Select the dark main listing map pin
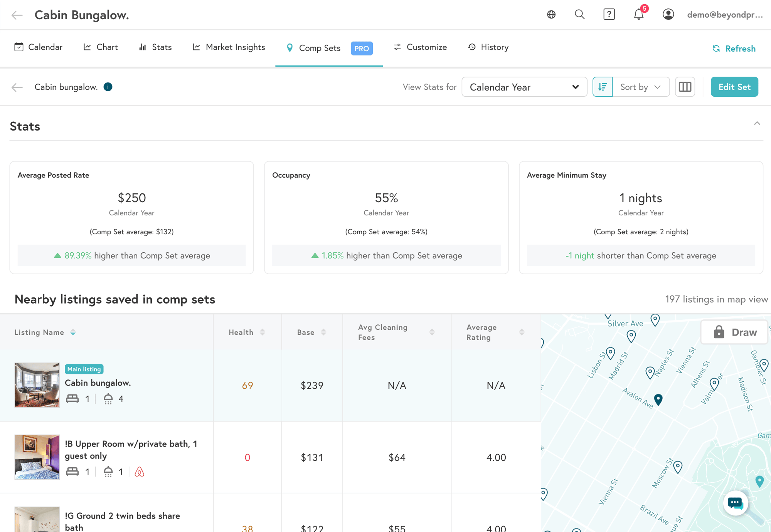Screen dimensions: 771x532 pos(658,399)
